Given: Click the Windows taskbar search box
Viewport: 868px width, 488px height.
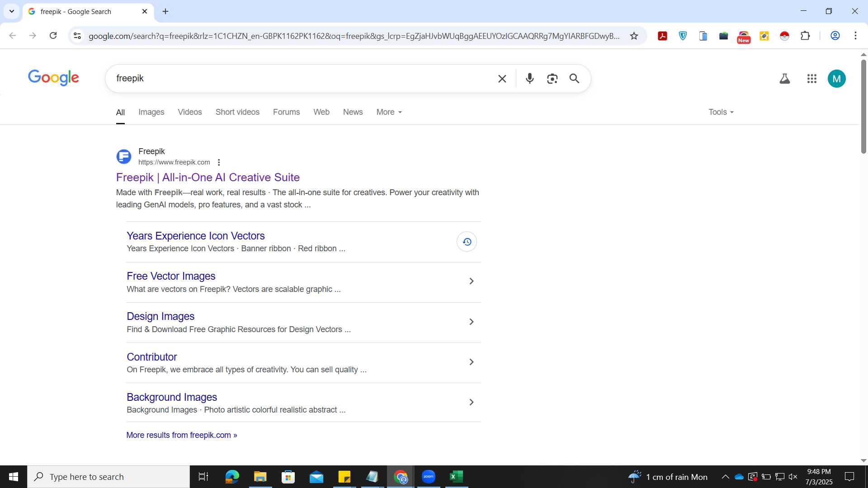Looking at the screenshot, I should pyautogui.click(x=108, y=477).
